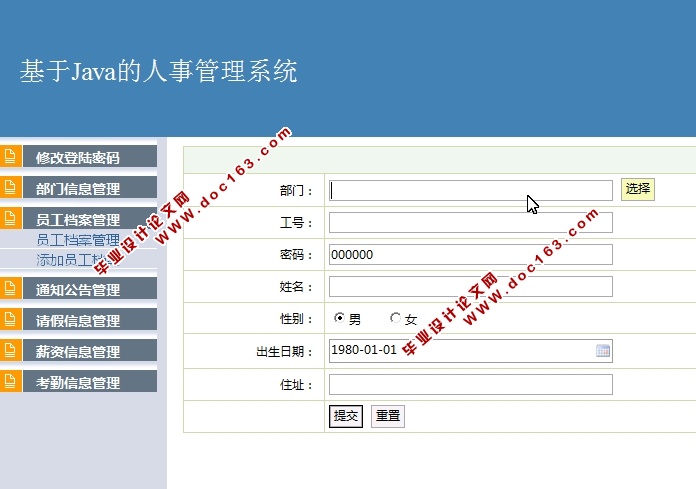Open the calendar picker in 出生日期 field
The image size is (696, 489).
603,351
